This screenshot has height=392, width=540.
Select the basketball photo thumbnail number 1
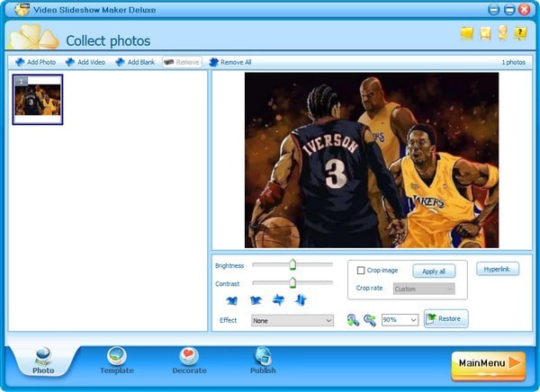tap(38, 100)
